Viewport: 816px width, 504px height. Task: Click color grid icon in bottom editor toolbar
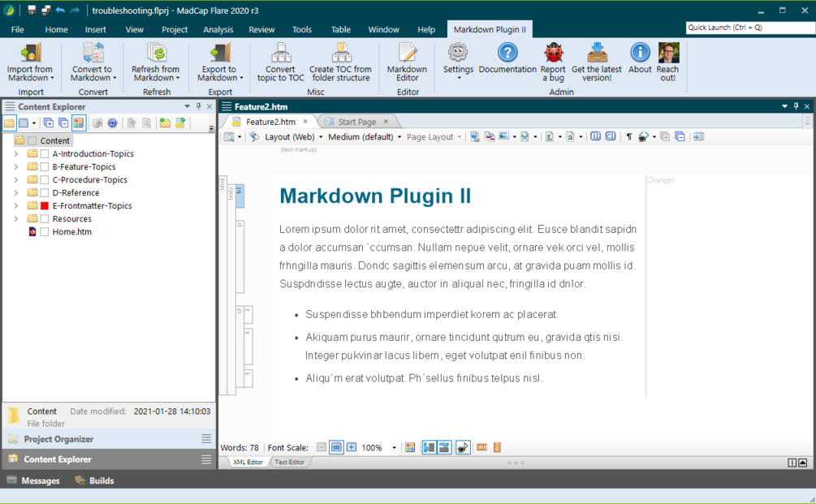coord(410,447)
